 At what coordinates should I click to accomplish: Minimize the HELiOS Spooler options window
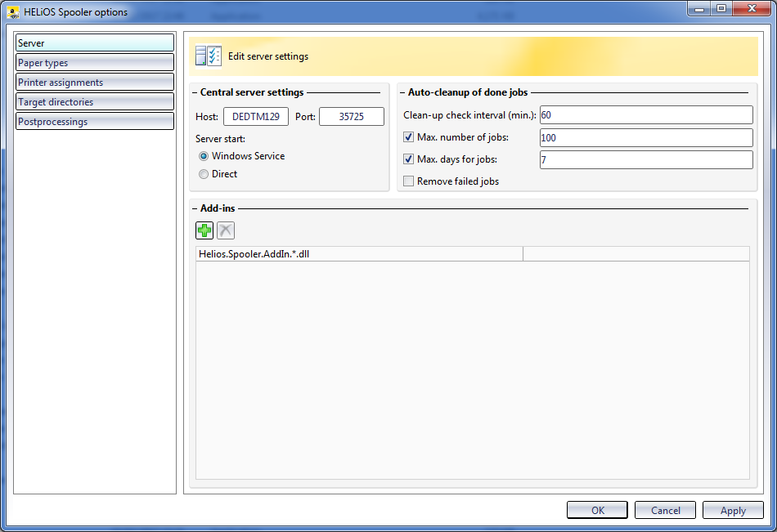pyautogui.click(x=699, y=8)
